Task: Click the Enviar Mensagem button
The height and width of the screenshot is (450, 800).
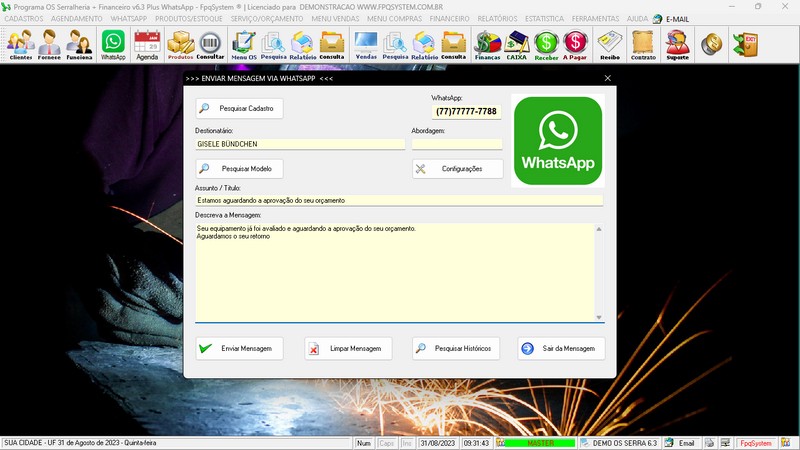Action: point(239,348)
